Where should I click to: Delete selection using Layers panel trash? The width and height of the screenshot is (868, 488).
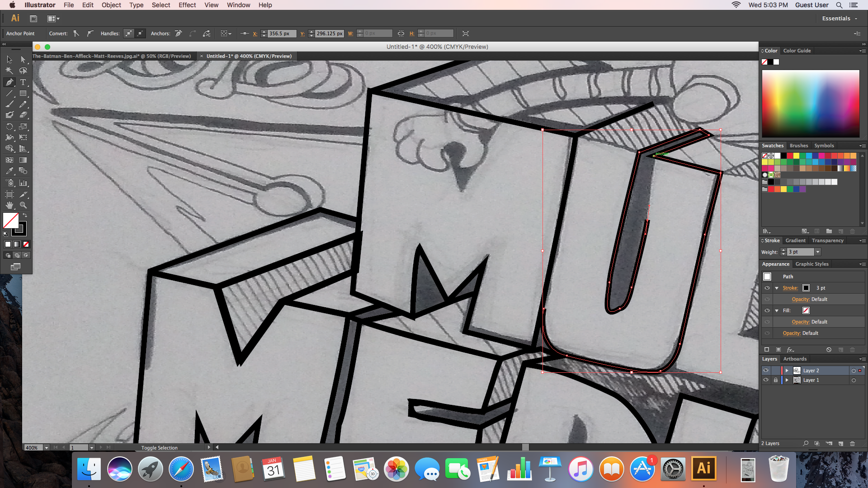tap(852, 443)
